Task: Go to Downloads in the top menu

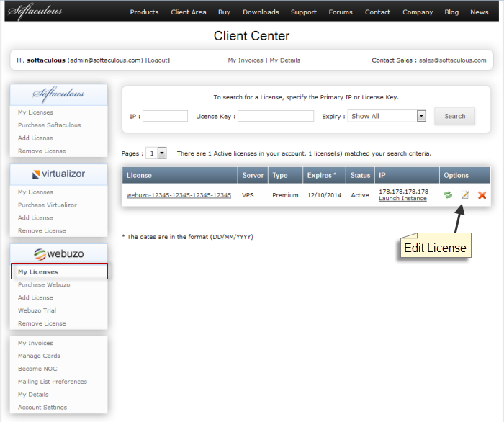Action: pos(261,12)
